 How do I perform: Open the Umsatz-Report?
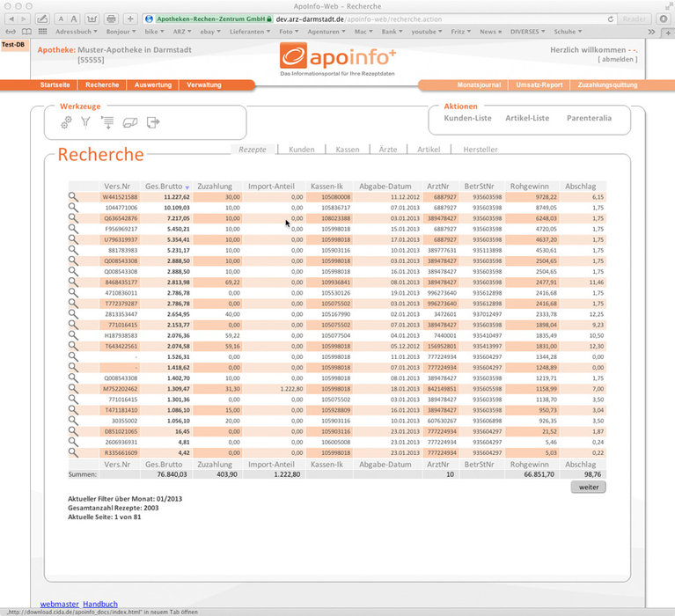tap(539, 84)
